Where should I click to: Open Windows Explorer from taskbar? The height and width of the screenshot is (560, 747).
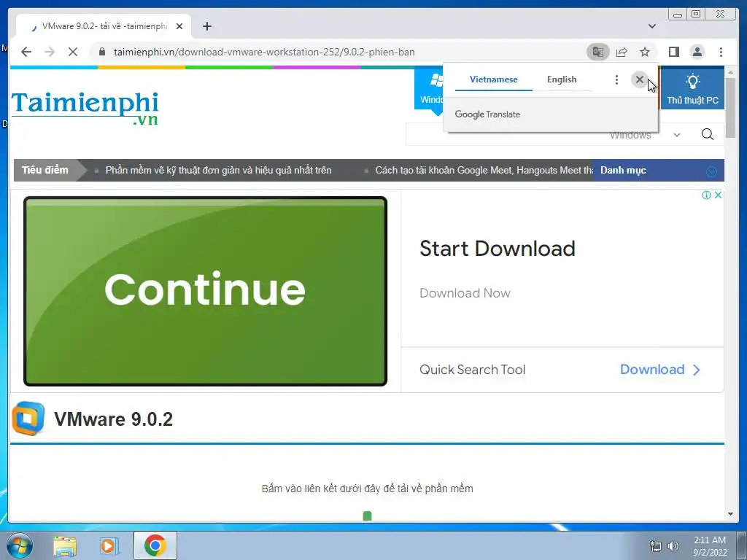[65, 545]
